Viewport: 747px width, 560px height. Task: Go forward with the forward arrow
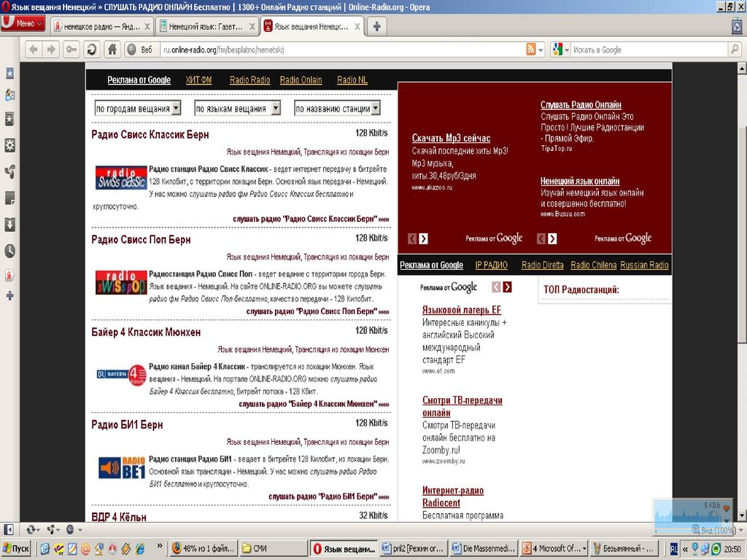pos(51,50)
